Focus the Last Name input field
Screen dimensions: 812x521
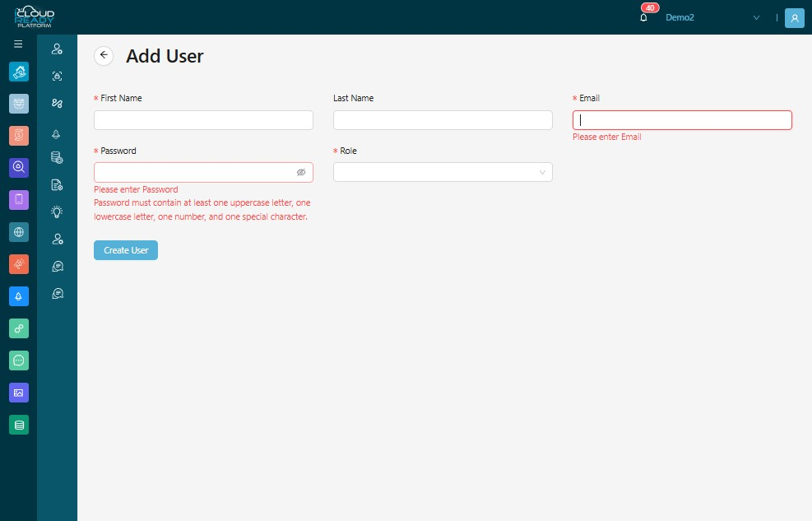[x=443, y=120]
